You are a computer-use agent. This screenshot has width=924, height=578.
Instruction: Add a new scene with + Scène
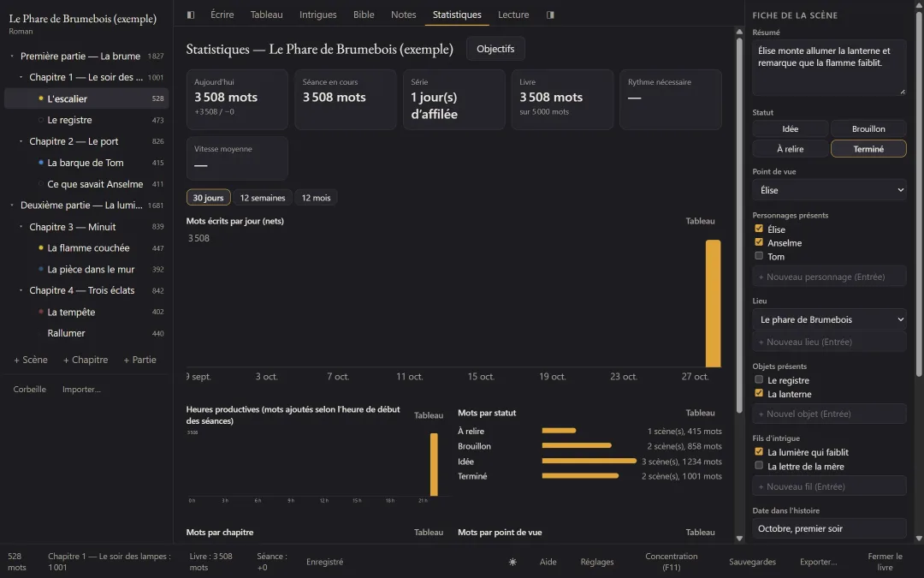pyautogui.click(x=31, y=360)
